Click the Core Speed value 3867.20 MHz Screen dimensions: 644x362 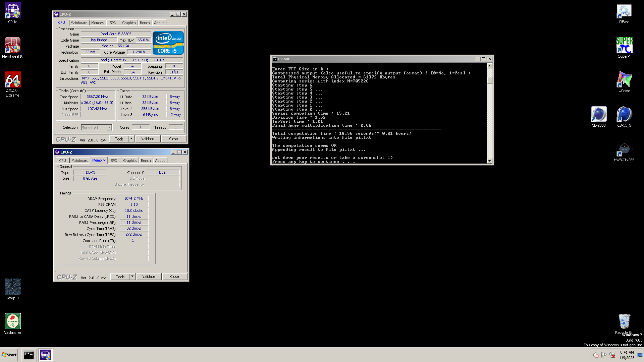click(97, 97)
